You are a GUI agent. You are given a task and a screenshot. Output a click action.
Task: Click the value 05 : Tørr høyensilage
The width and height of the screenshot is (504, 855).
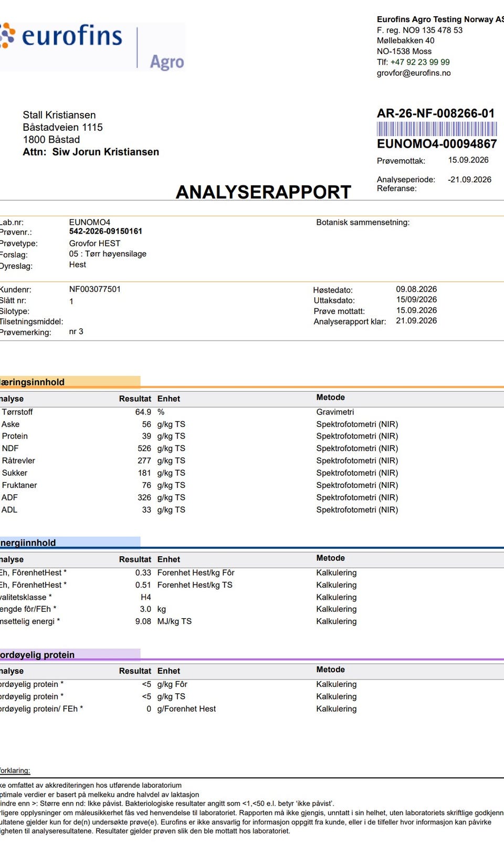(x=108, y=254)
